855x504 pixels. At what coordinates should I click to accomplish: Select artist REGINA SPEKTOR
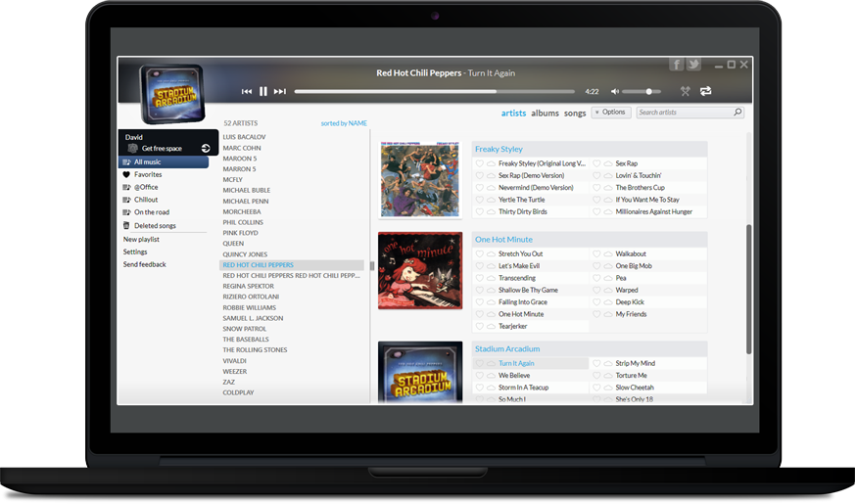coord(248,286)
